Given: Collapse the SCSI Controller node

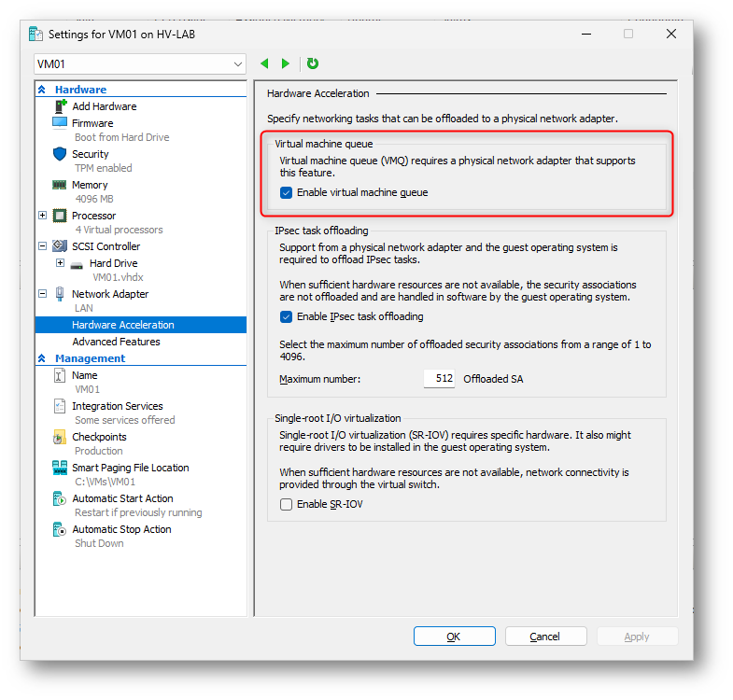Looking at the screenshot, I should click(x=43, y=246).
